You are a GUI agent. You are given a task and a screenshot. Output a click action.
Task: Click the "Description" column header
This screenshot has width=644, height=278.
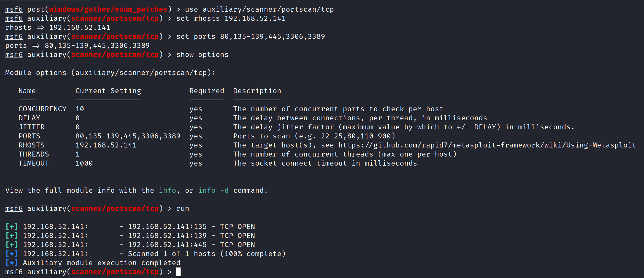coord(257,91)
